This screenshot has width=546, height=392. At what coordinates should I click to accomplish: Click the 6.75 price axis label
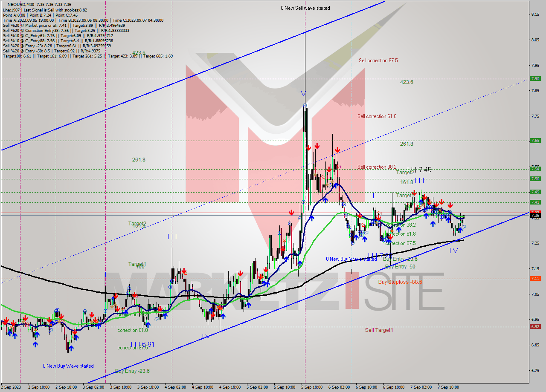tap(536, 370)
